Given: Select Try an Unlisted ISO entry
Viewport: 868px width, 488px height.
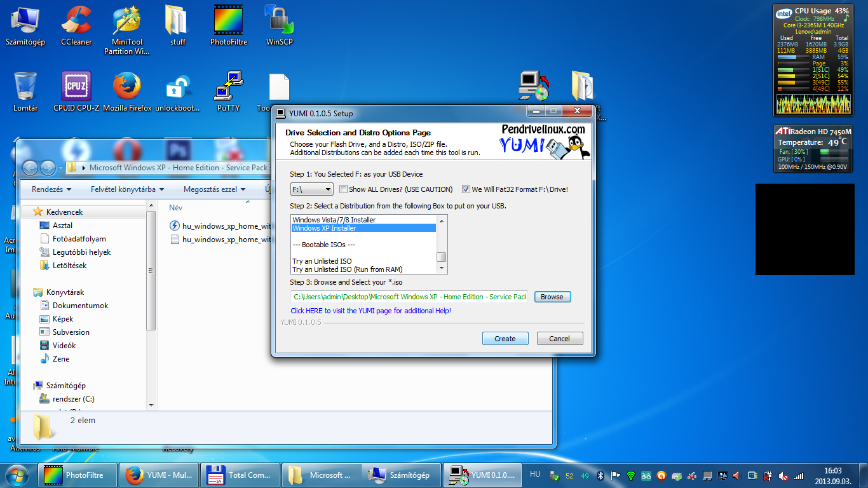Looking at the screenshot, I should [x=322, y=261].
